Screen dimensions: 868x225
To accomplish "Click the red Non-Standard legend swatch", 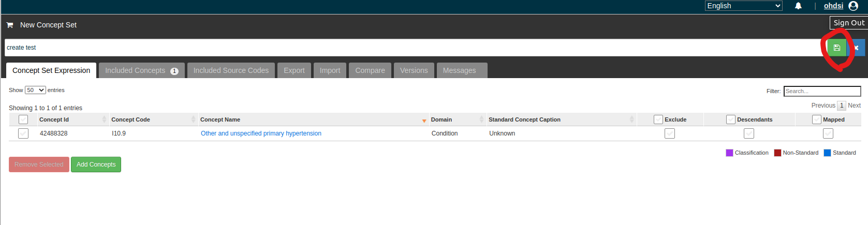I will coord(777,153).
